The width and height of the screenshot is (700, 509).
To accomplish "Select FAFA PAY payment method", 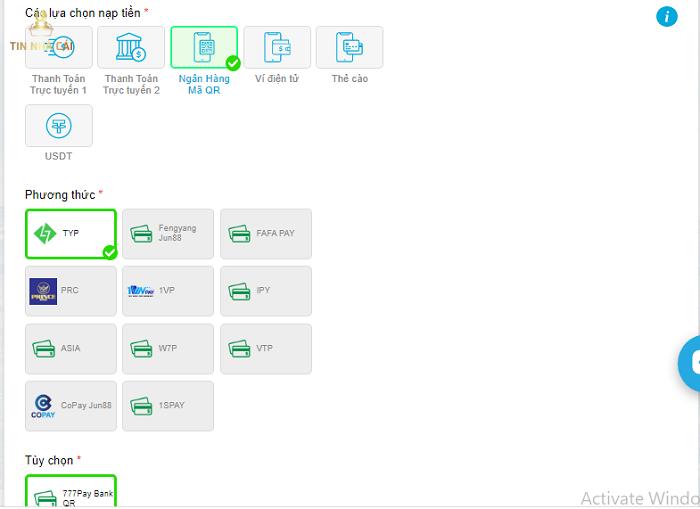I will click(266, 234).
